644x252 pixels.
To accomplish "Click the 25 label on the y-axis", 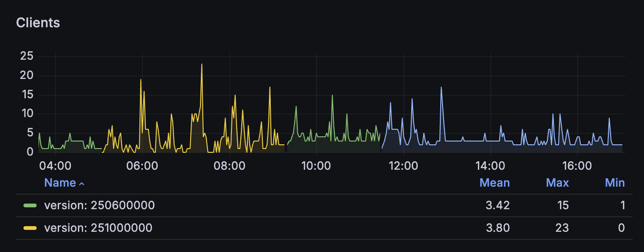I will (27, 56).
